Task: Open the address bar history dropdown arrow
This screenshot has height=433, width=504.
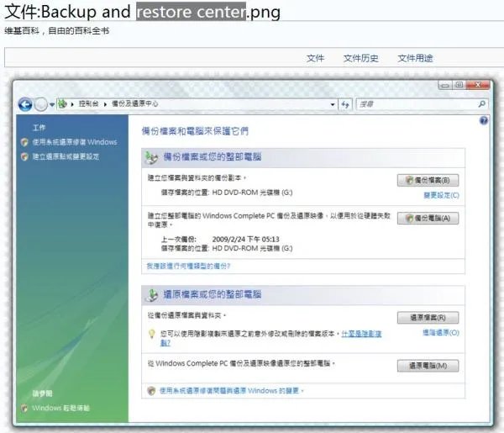Action: click(333, 104)
